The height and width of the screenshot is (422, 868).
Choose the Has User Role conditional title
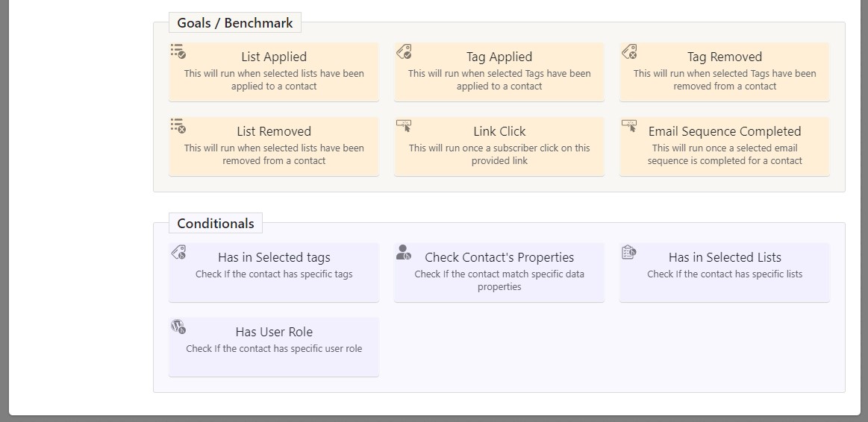coord(274,332)
